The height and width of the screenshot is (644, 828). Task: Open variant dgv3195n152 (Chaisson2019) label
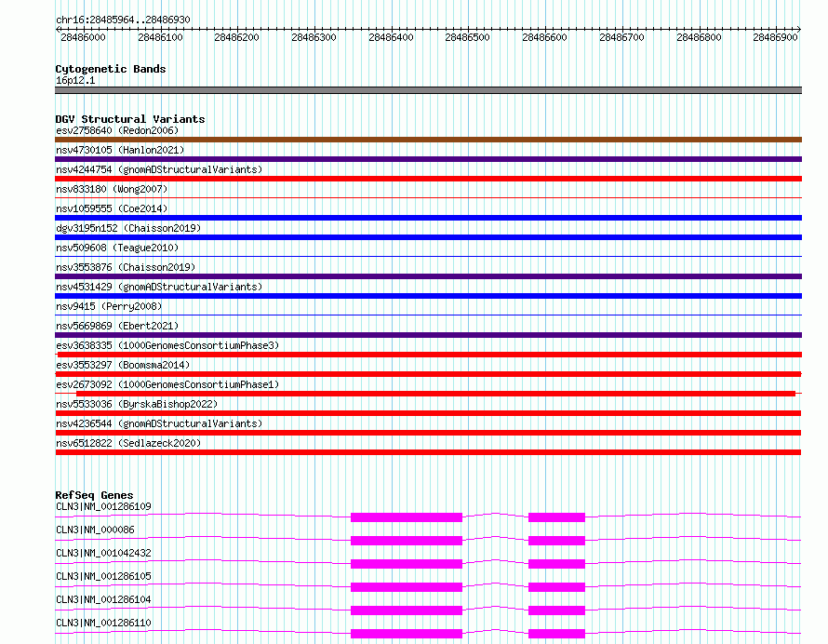(x=128, y=228)
